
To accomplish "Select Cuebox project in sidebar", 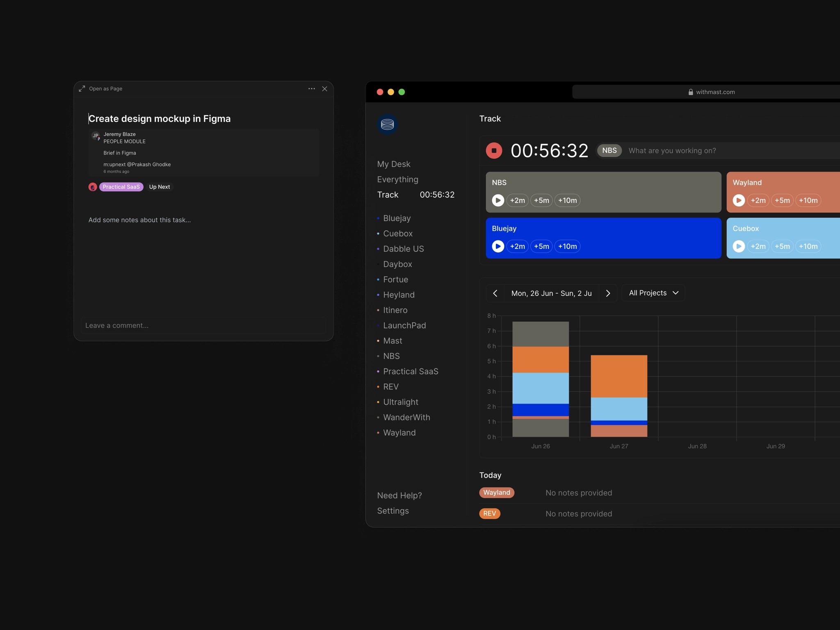I will coord(397,233).
